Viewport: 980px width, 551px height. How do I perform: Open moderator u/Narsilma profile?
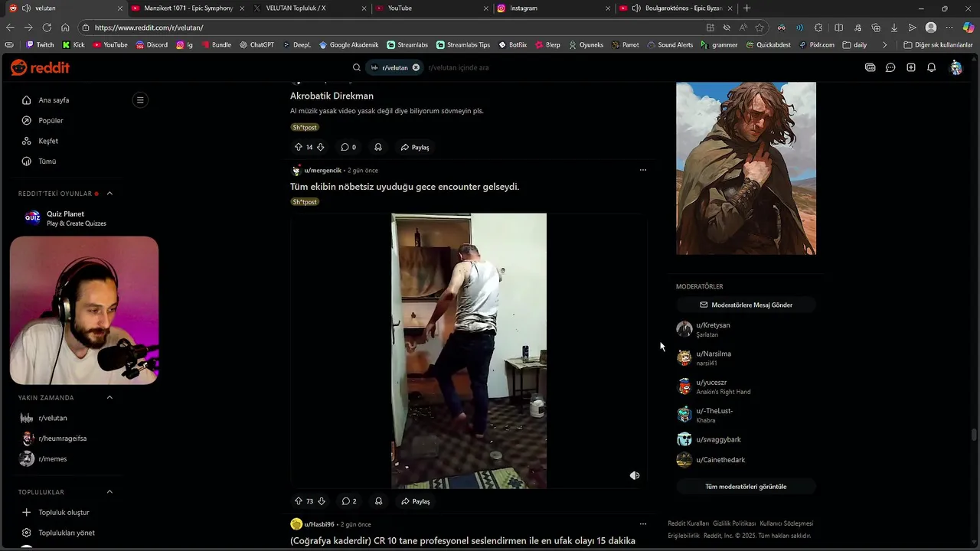(x=714, y=354)
